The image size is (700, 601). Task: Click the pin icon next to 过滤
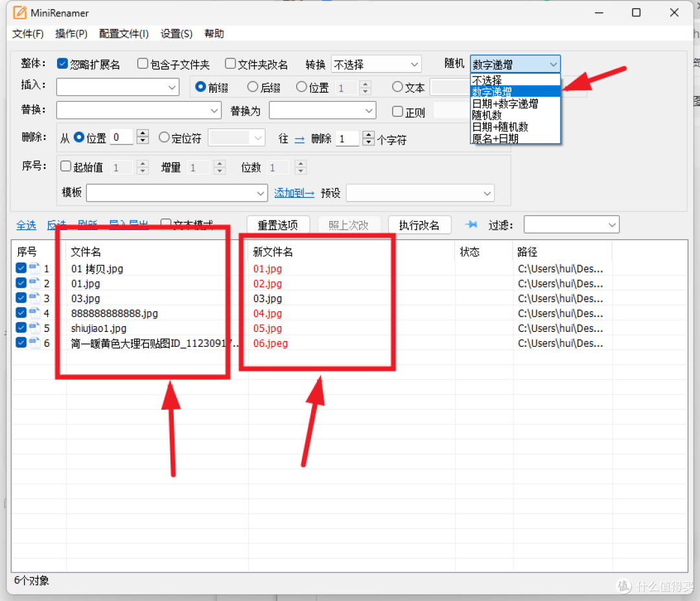pyautogui.click(x=471, y=224)
